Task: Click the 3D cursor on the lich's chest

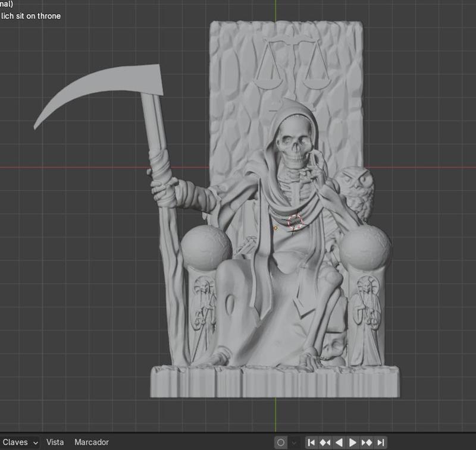Action: pyautogui.click(x=295, y=222)
